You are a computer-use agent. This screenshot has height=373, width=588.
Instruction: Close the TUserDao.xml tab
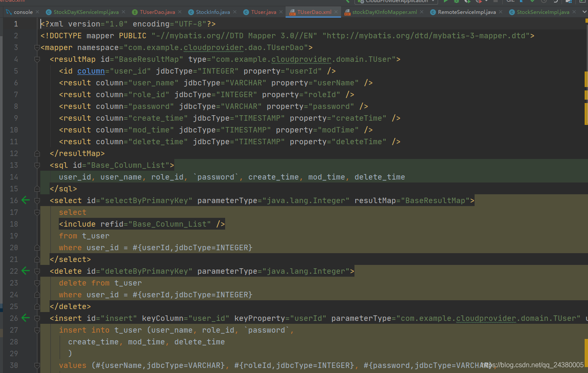click(x=336, y=12)
